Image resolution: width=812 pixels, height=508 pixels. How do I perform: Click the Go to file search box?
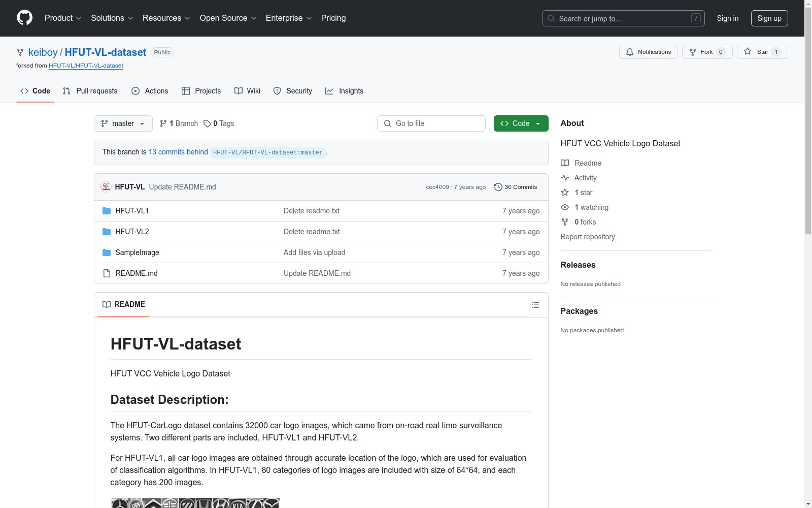[x=431, y=123]
